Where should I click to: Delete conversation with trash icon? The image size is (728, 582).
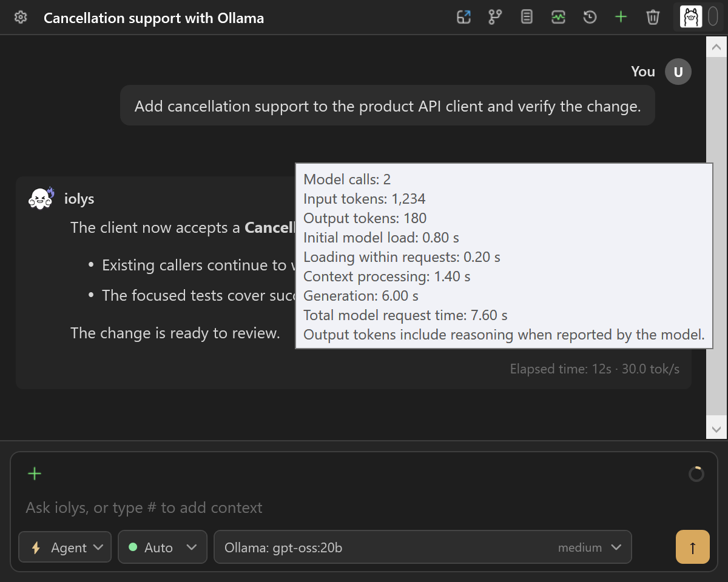(x=653, y=18)
